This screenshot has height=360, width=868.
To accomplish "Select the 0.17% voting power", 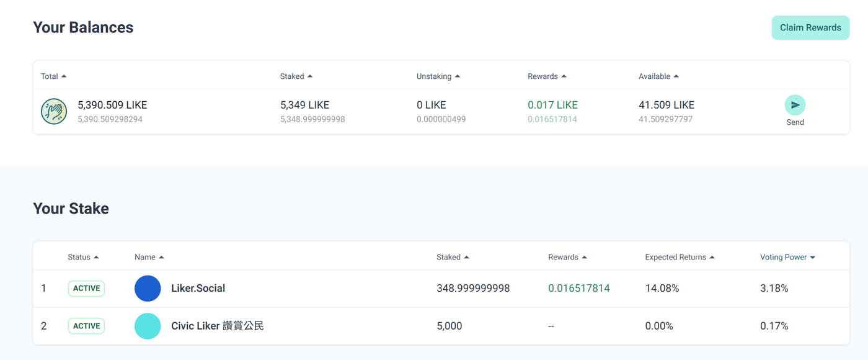I will tap(774, 326).
